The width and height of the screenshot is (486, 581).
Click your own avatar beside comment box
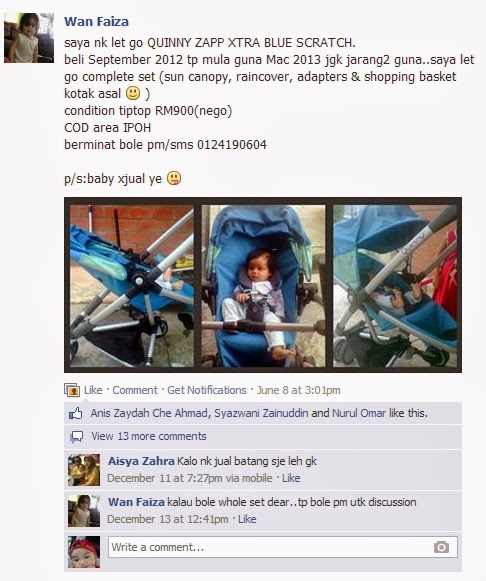[84, 552]
